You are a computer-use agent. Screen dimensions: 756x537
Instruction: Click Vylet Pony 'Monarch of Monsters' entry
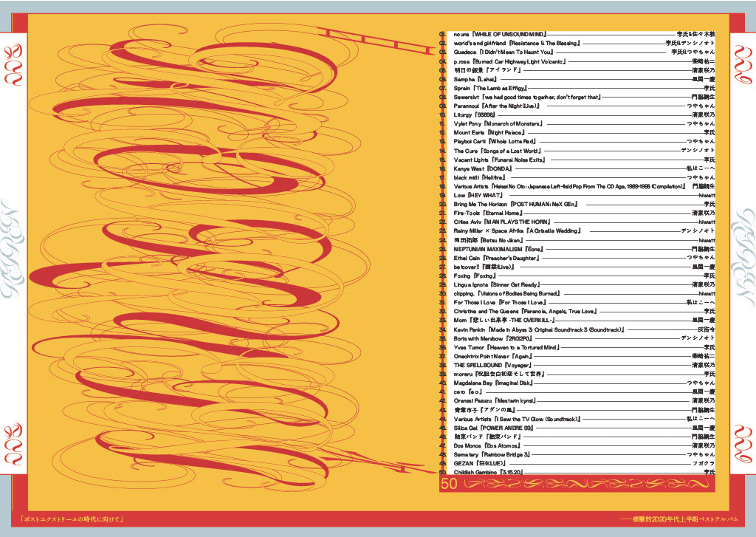coord(577,123)
